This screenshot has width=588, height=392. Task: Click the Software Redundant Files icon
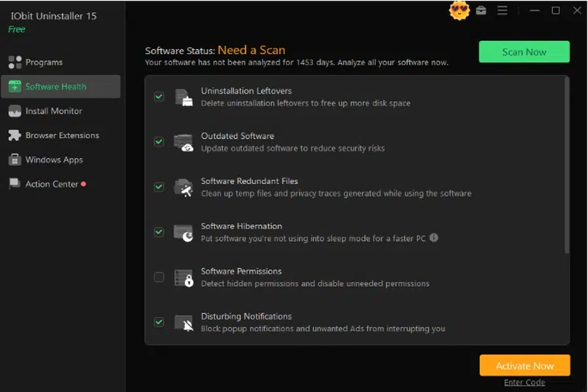coord(184,188)
